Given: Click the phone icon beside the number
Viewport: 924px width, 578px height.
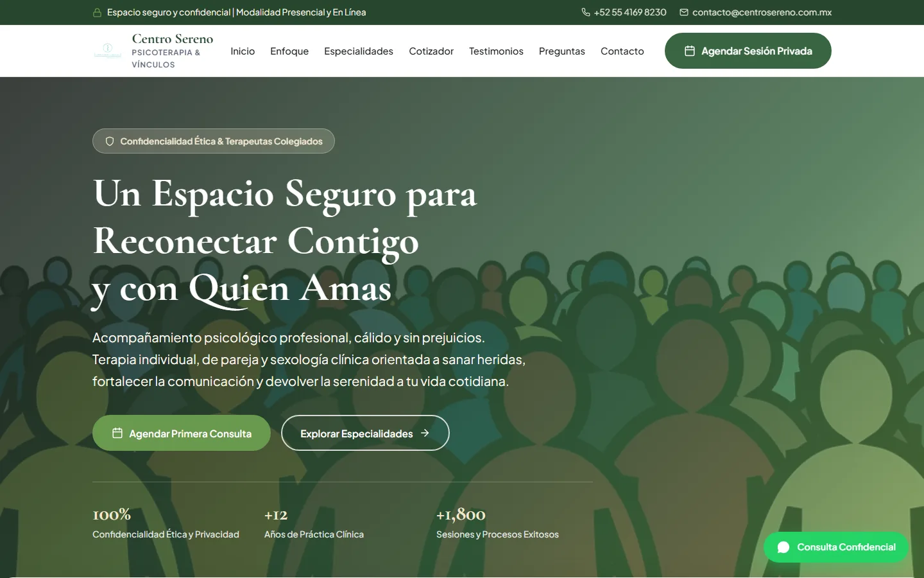Looking at the screenshot, I should (586, 12).
